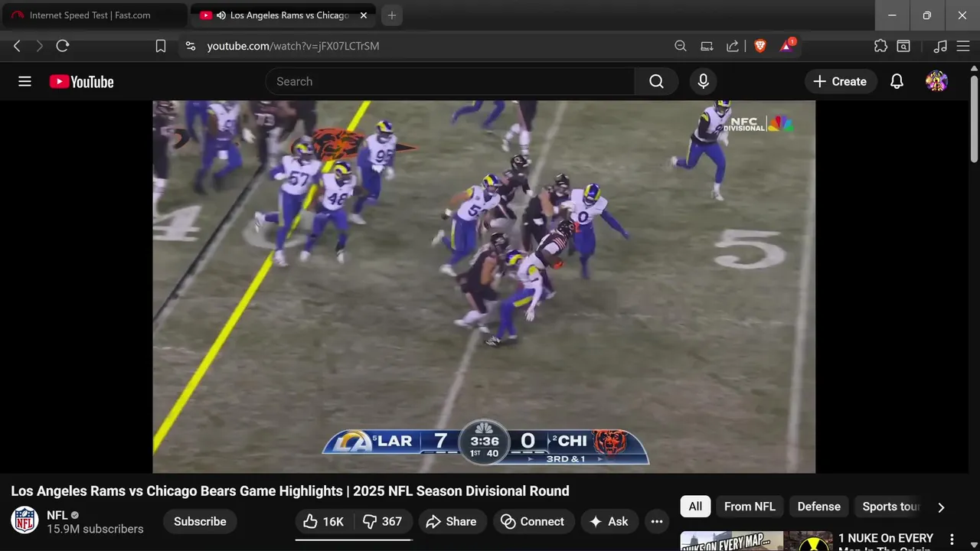Click "15.9M subscribers" text

pyautogui.click(x=95, y=529)
